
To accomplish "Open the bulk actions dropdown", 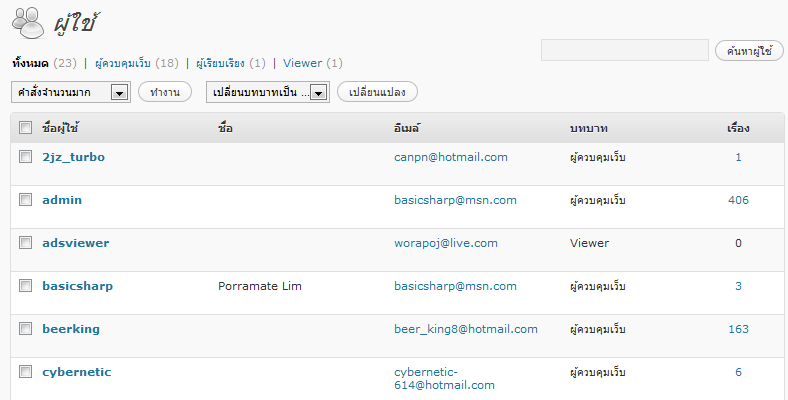I will [71, 92].
